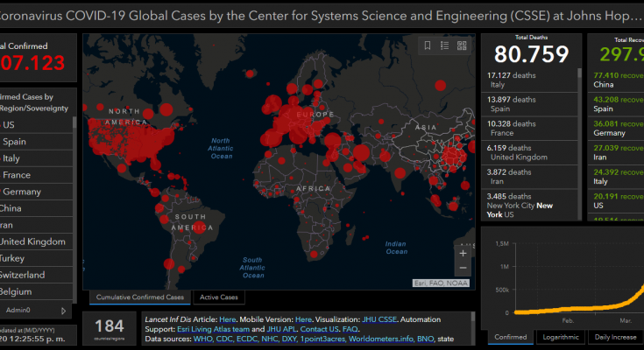Click the 36.081 recovered Germany entry

[x=616, y=129]
